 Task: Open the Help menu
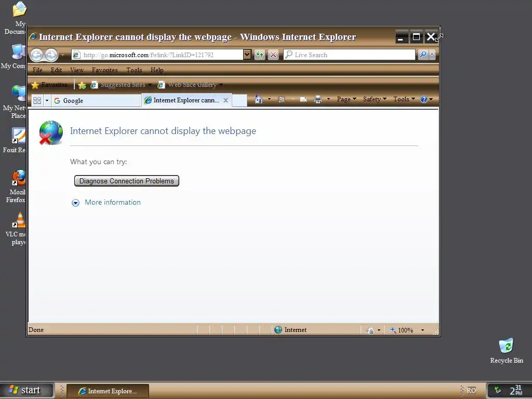(157, 70)
